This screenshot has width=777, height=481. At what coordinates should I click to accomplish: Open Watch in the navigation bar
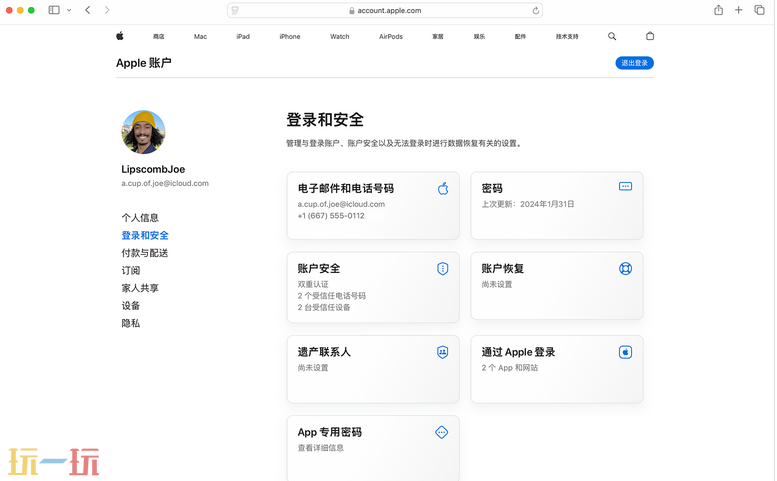coord(339,37)
